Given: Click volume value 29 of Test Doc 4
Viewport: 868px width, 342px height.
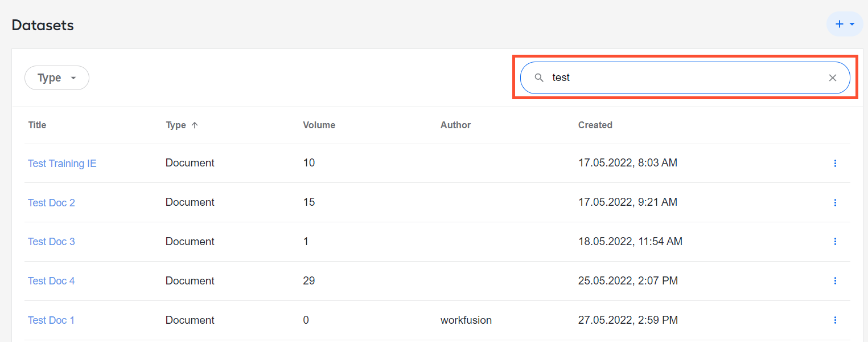Looking at the screenshot, I should [x=309, y=281].
